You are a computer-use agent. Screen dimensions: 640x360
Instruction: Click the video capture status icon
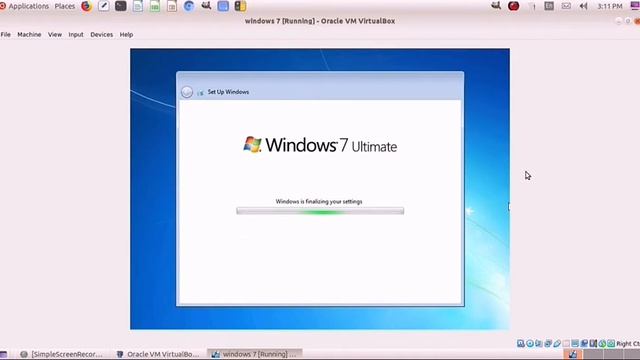point(584,343)
